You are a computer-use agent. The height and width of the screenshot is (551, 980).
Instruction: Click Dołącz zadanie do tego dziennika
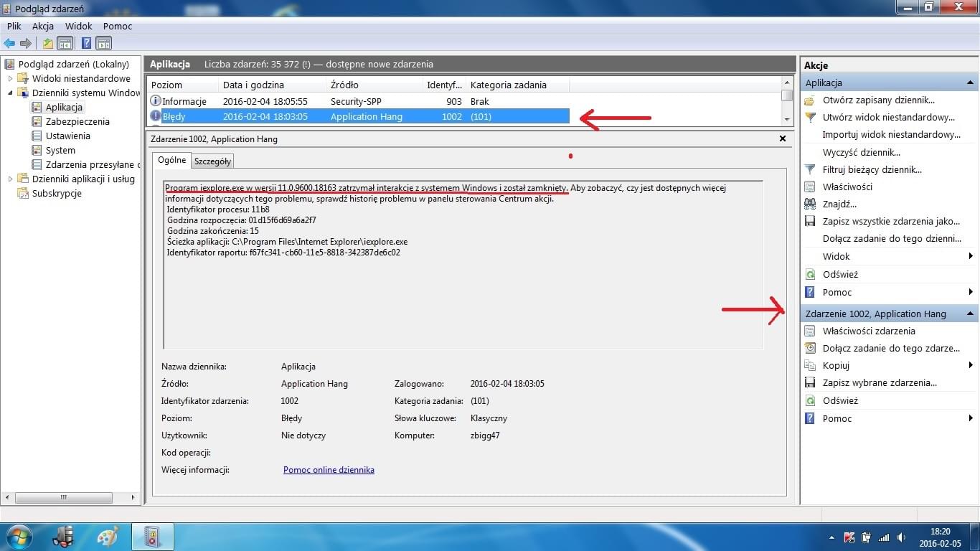click(x=891, y=239)
